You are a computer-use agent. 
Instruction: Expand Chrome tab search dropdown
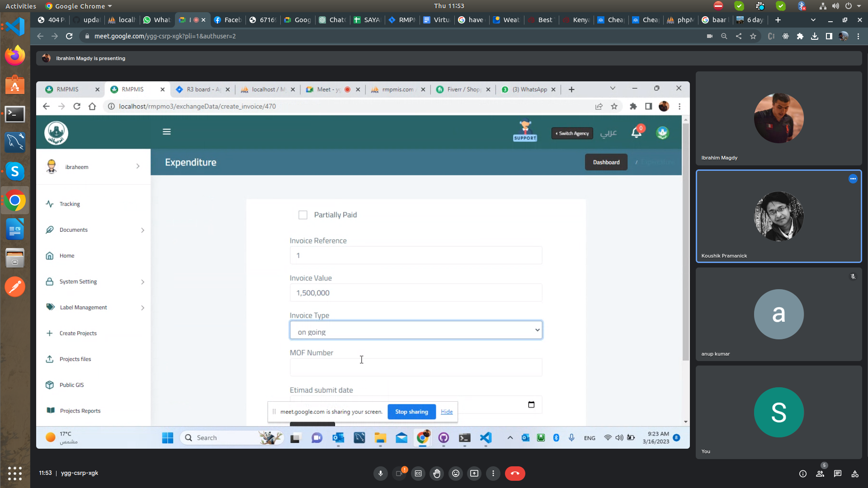coord(813,20)
